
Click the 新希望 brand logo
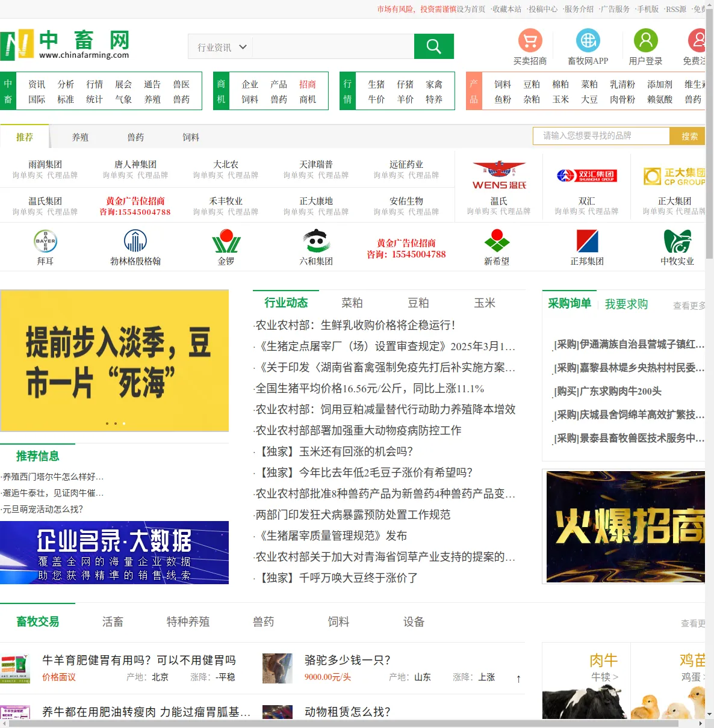point(497,241)
